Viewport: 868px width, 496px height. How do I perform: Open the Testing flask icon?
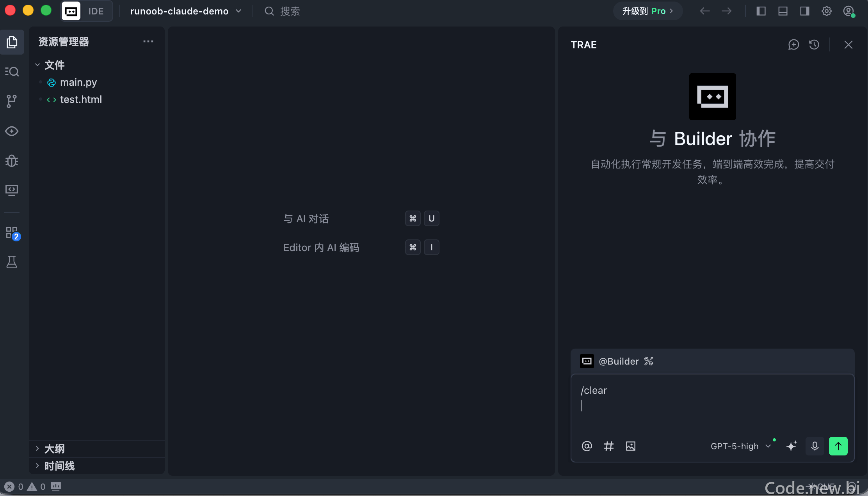click(12, 262)
